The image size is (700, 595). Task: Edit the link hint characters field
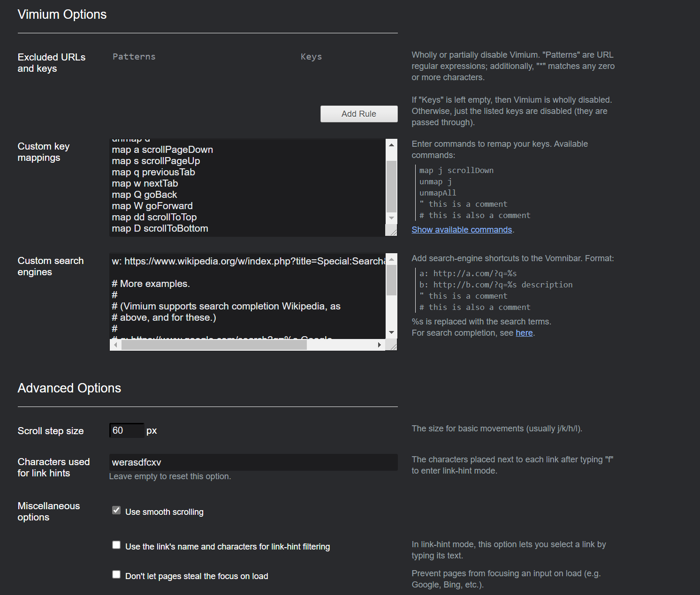point(253,462)
